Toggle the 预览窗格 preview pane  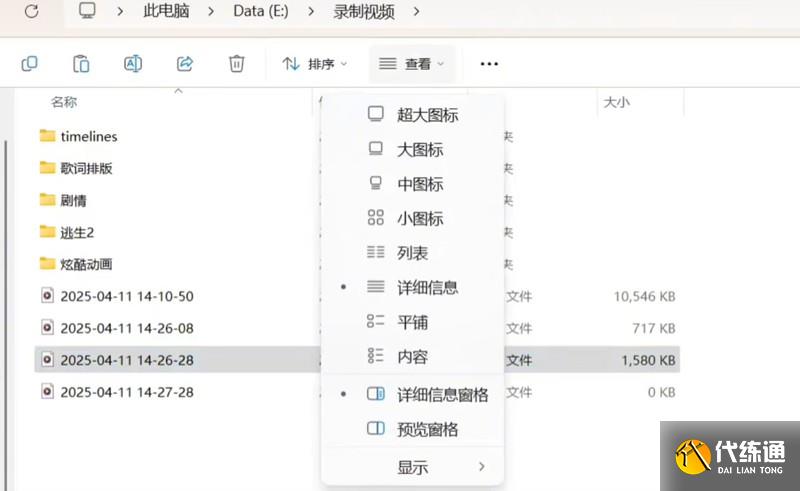412,429
